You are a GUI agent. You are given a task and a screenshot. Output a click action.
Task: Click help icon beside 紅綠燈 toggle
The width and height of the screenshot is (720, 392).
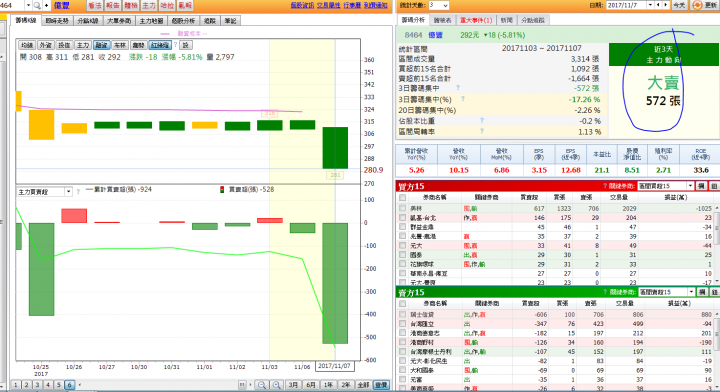(x=175, y=45)
